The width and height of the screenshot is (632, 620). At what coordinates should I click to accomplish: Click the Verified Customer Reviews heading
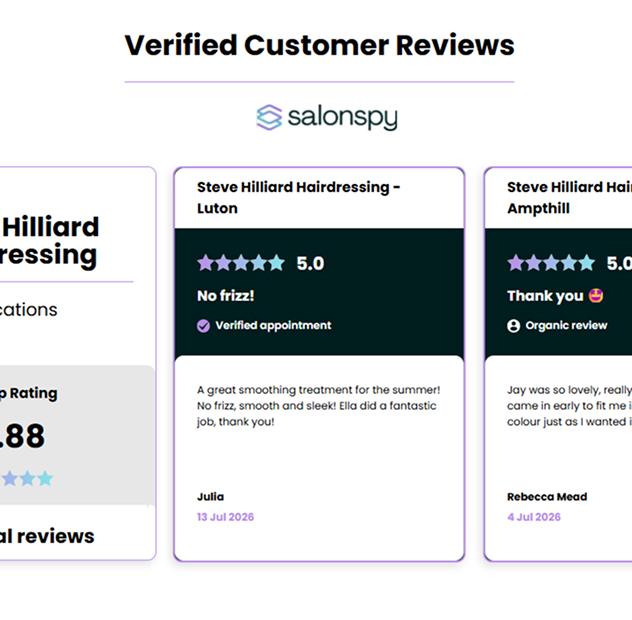[319, 45]
